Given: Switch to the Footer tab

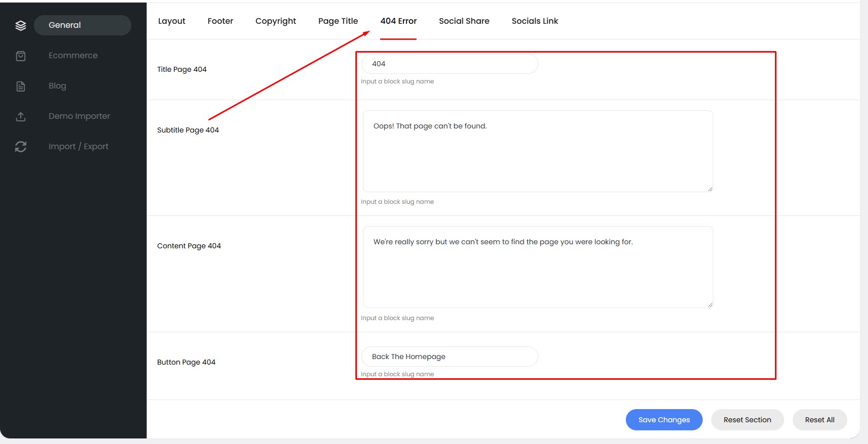Looking at the screenshot, I should click(x=220, y=21).
